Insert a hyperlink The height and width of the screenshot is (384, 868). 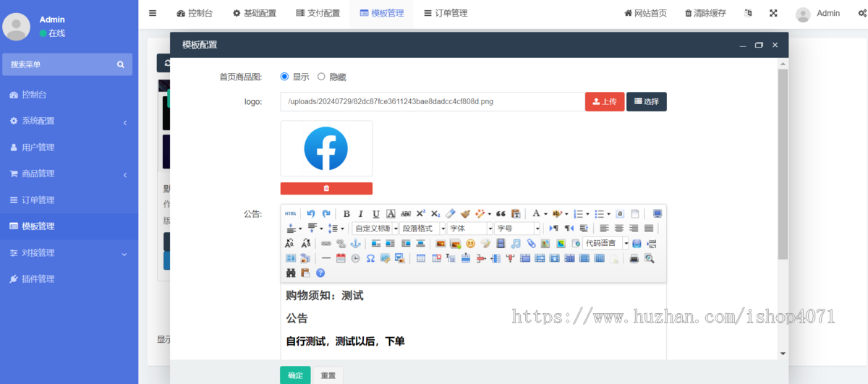[x=326, y=244]
